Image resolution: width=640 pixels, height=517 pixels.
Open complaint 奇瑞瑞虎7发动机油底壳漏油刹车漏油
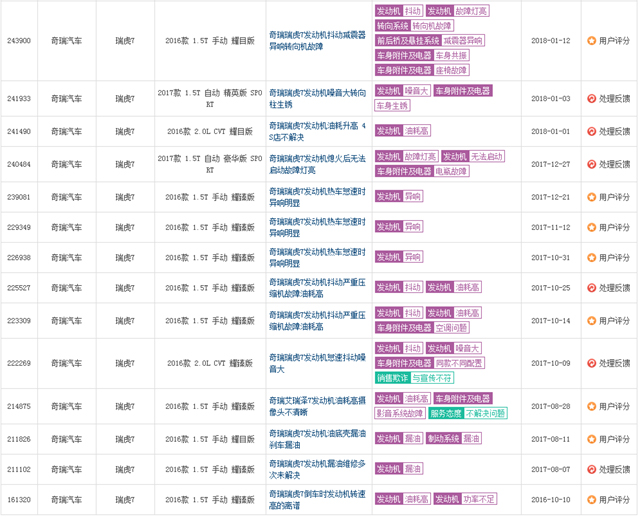[317, 439]
